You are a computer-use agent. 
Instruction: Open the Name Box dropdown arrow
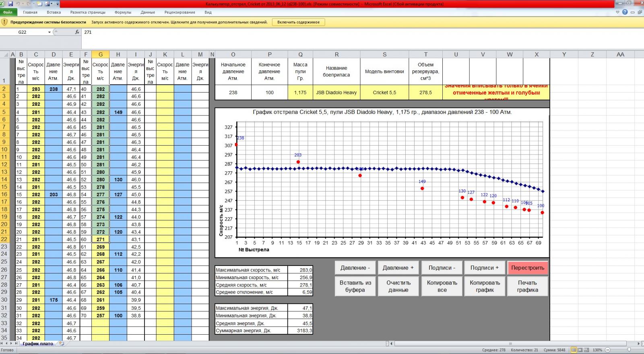pos(50,32)
